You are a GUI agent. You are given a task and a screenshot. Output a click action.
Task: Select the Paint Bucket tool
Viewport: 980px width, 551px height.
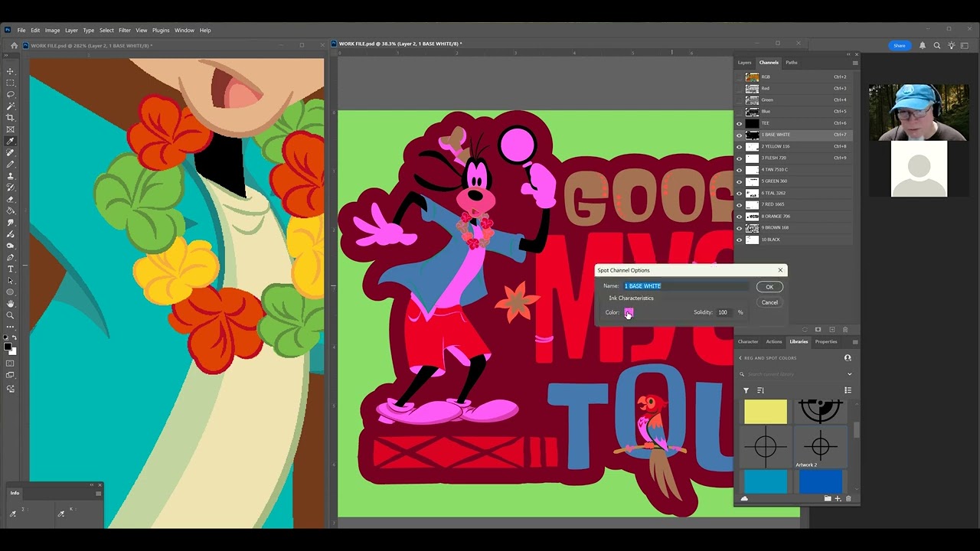10,210
